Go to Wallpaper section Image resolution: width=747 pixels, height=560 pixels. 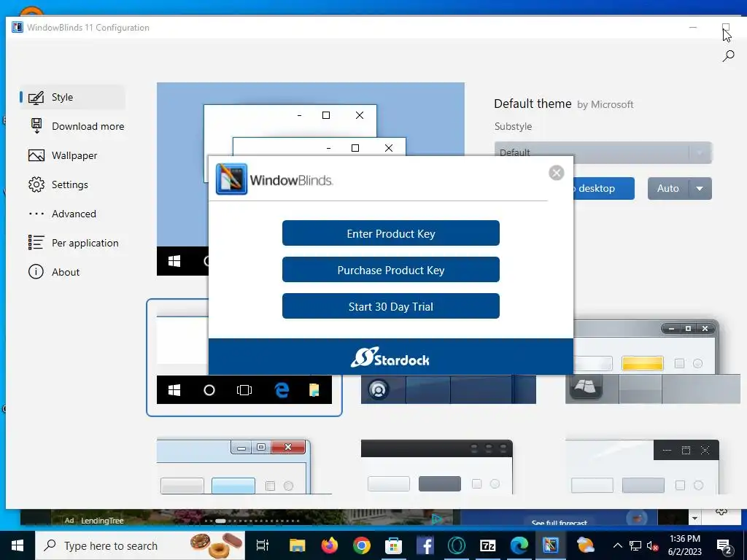click(72, 155)
